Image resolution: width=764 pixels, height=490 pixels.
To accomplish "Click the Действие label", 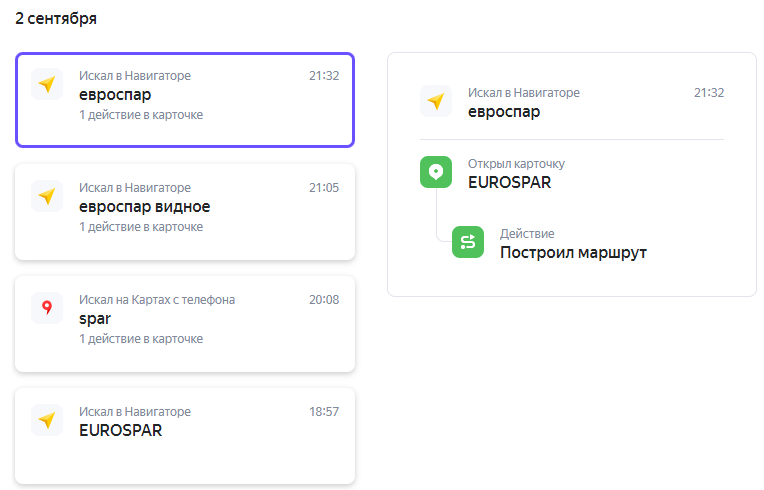I will 527,234.
